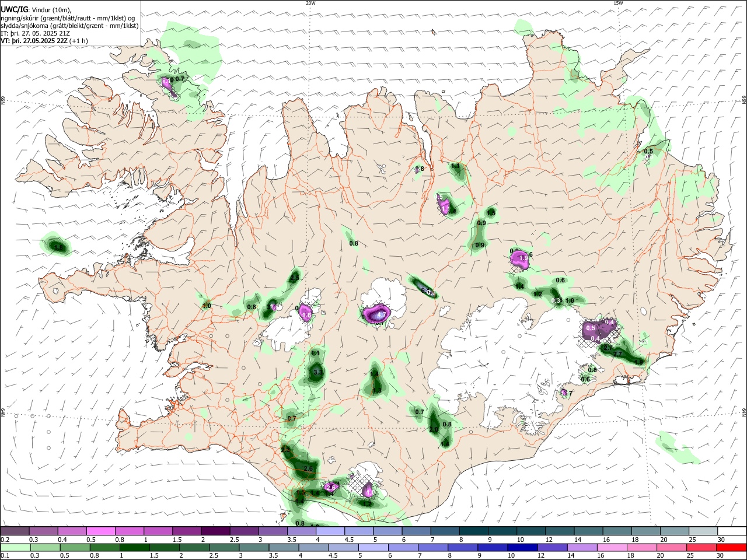Click top-row legend swatch between 4 and 4.5
This screenshot has height=560, width=747.
click(x=330, y=531)
